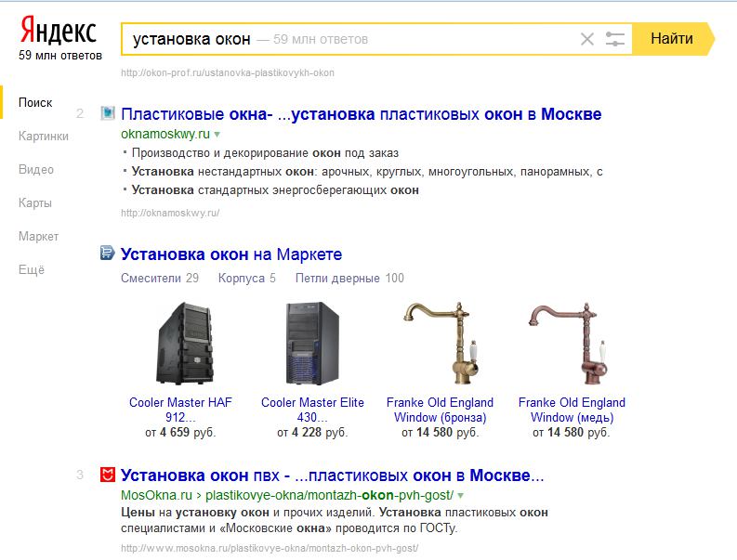Image resolution: width=737 pixels, height=560 pixels.
Task: Expand the oknamoskwy.ru green arrow menu
Action: 217,135
